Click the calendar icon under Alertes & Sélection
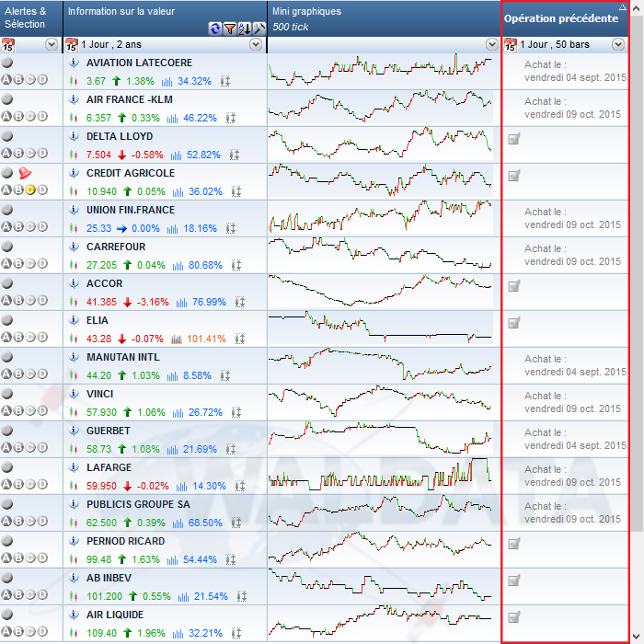The width and height of the screenshot is (644, 644). (7, 45)
